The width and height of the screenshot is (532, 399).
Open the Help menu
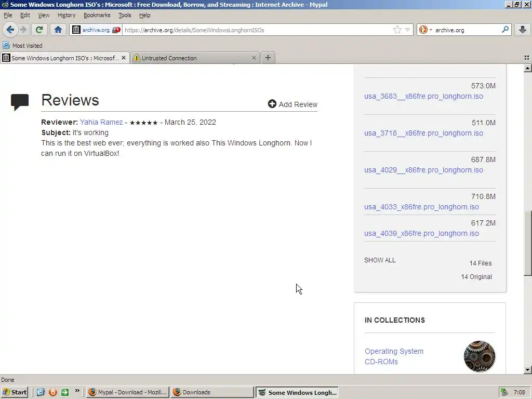144,15
